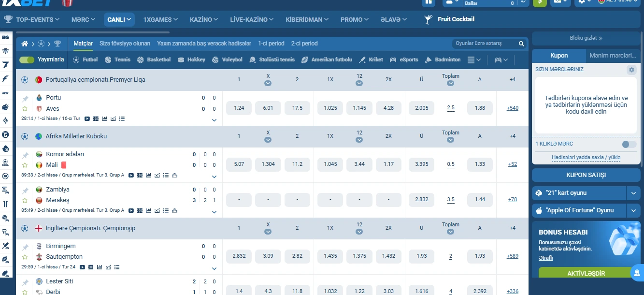Click the Oyunlar üzrə axtarış search field
Viewport: 644px width, 295px height.
coord(484,44)
